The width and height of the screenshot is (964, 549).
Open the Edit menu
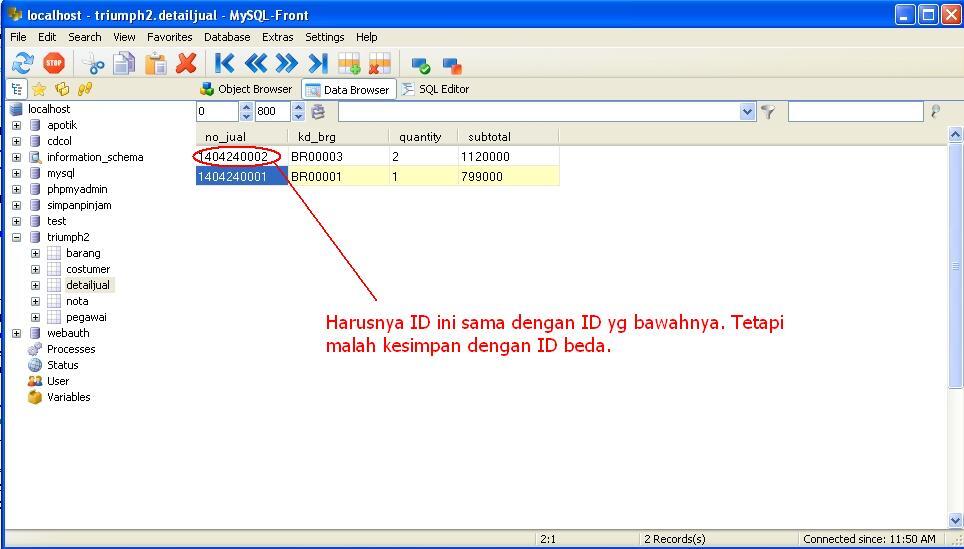(47, 37)
